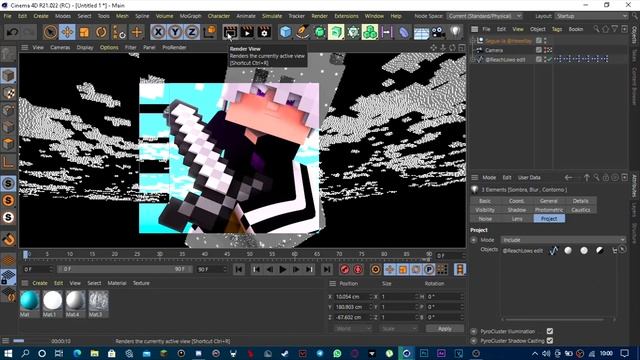Screen dimensions: 640x360
Task: Select the Scale tool
Action: click(x=84, y=32)
